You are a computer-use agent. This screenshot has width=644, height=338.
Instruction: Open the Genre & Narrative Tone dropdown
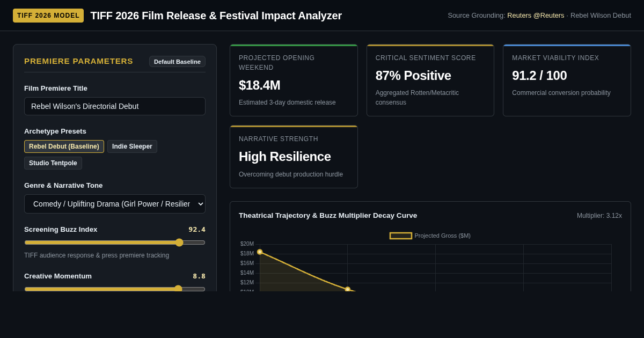point(115,204)
